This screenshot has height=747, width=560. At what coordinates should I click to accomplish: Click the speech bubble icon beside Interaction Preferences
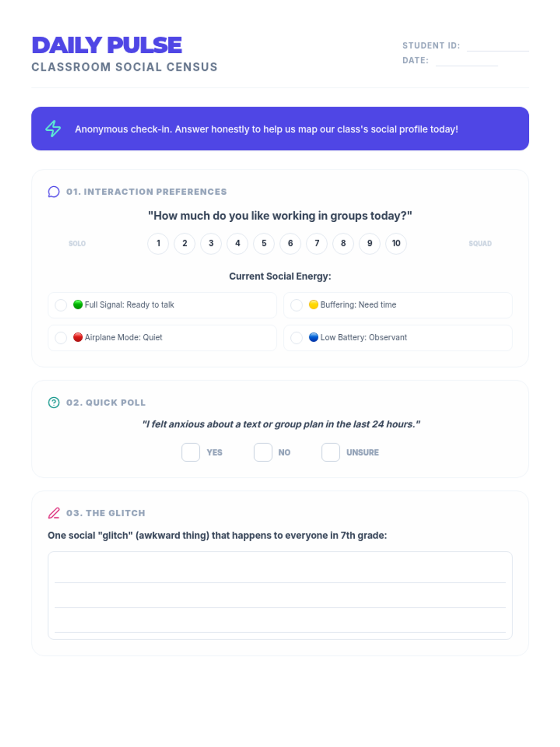click(54, 192)
